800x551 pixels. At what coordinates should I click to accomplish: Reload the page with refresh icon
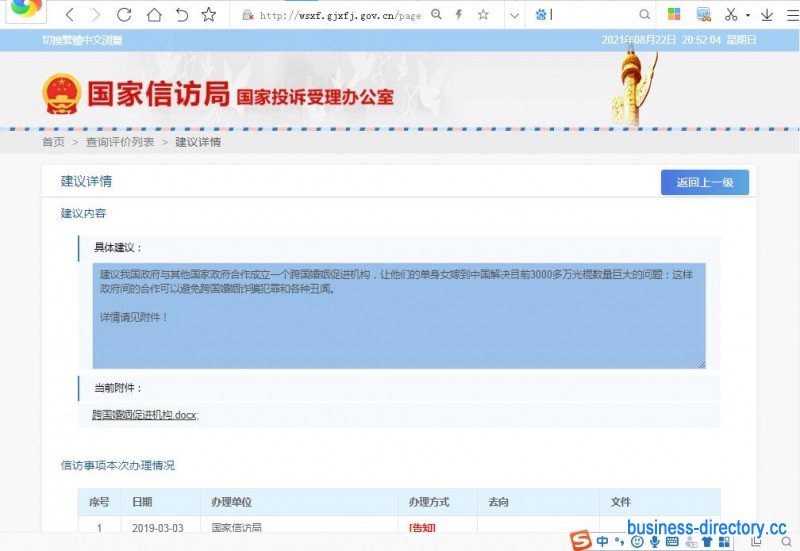pyautogui.click(x=124, y=15)
